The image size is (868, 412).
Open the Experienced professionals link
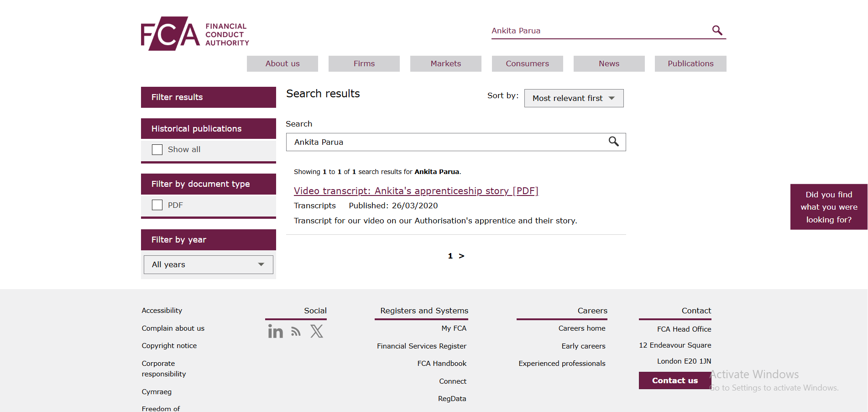tap(562, 364)
